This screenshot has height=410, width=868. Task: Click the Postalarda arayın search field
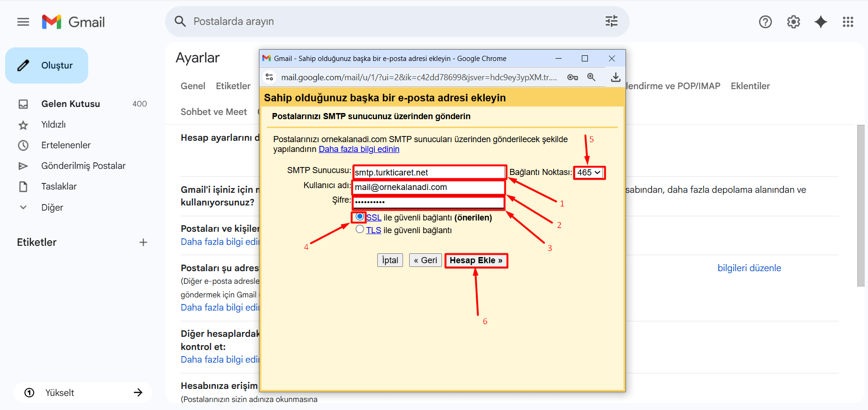pos(397,22)
